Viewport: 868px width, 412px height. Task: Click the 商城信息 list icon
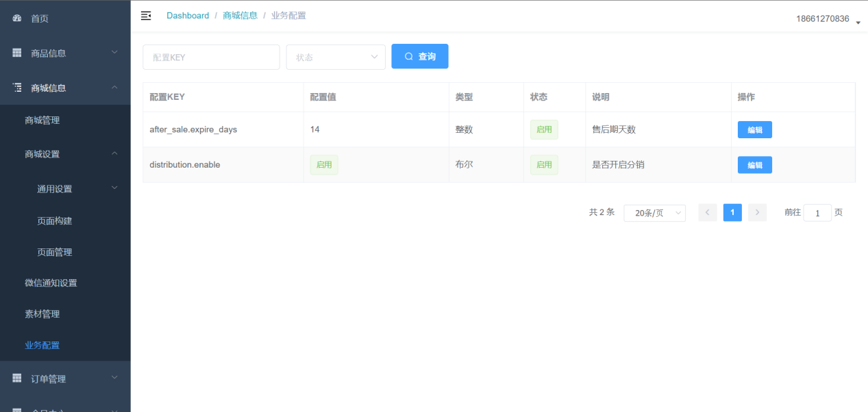pyautogui.click(x=17, y=88)
